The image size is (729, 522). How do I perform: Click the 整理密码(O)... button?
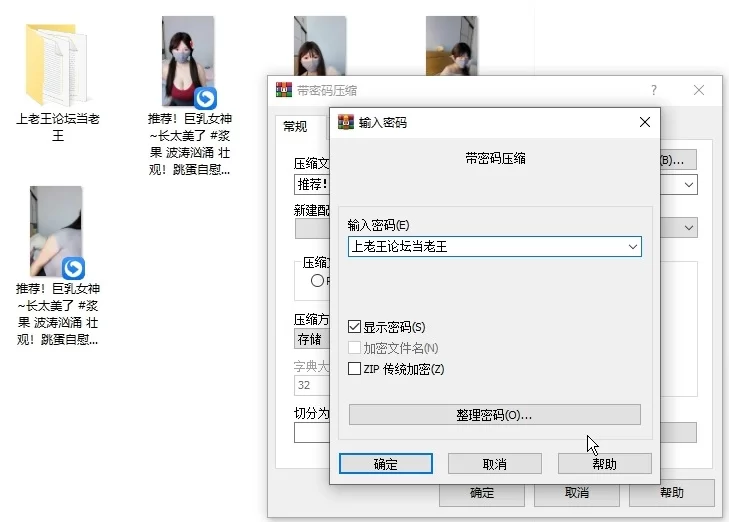(494, 415)
